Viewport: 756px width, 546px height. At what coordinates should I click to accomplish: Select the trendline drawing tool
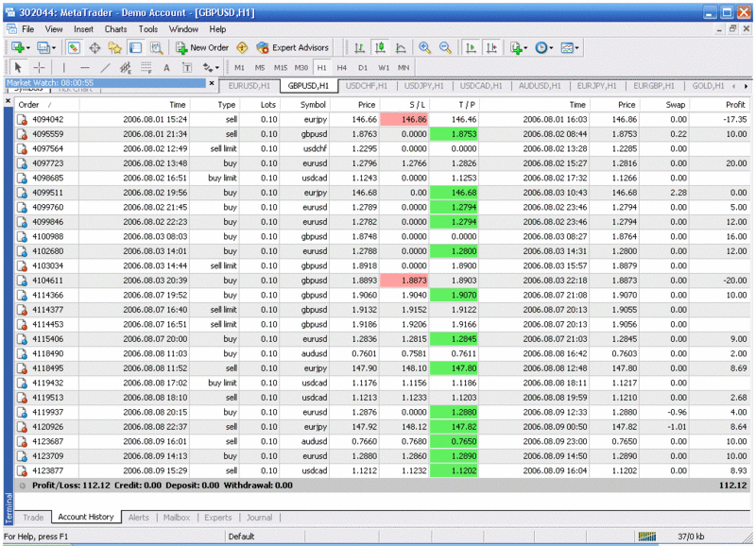pyautogui.click(x=105, y=67)
